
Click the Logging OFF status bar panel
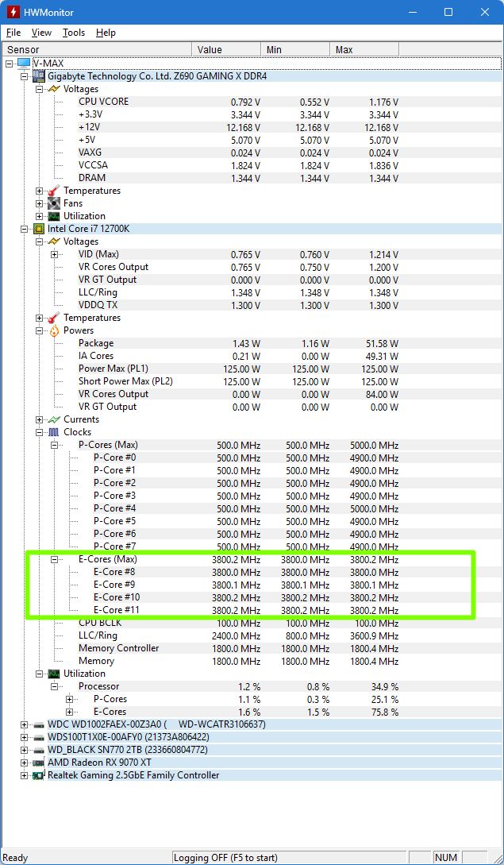coord(290,857)
